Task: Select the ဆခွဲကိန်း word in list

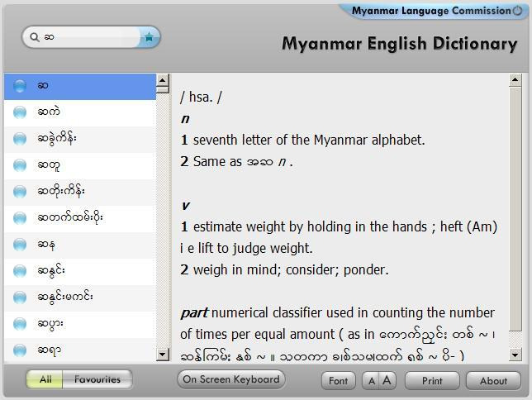Action: tap(80, 139)
